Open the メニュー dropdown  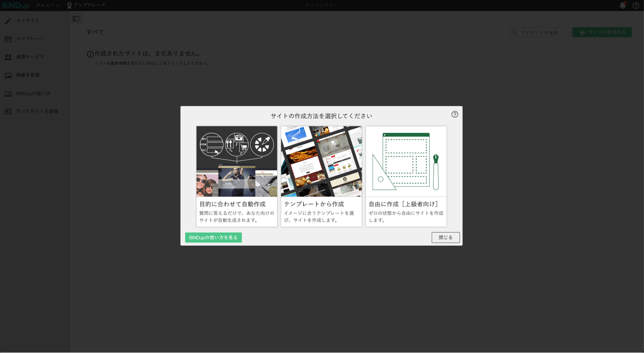(47, 5)
